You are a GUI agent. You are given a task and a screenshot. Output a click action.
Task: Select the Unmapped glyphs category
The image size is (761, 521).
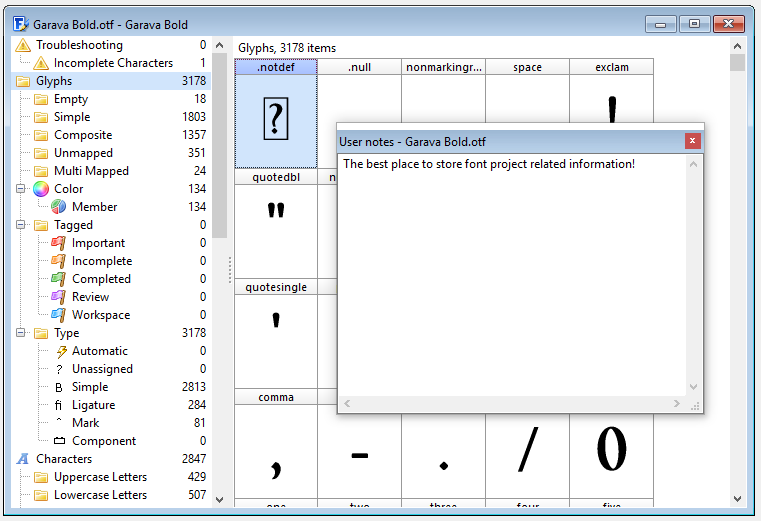83,153
